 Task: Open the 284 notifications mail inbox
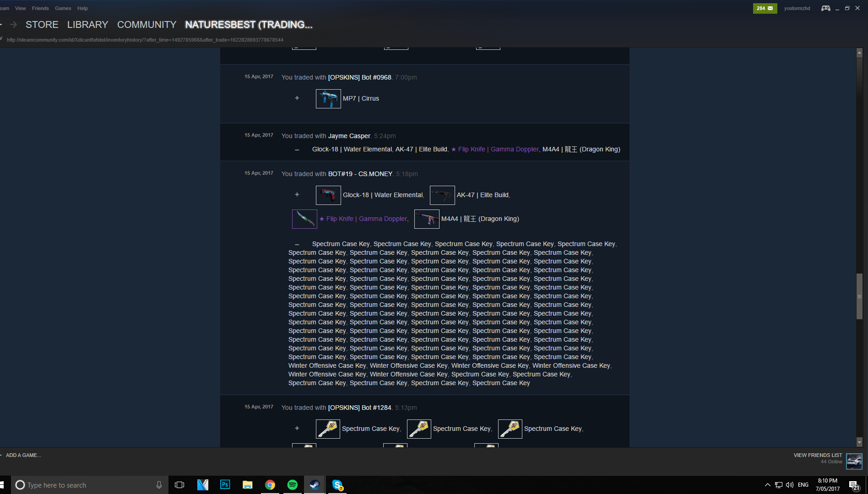click(x=765, y=8)
